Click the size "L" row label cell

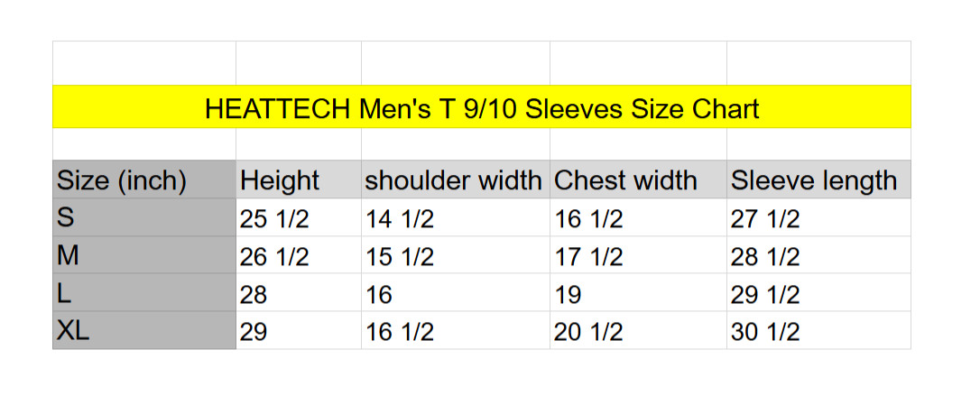[x=143, y=294]
